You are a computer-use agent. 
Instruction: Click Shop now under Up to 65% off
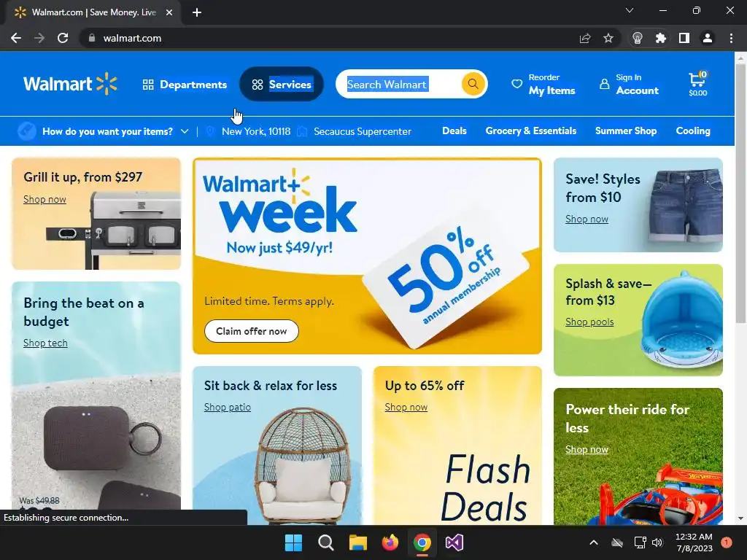coord(406,407)
